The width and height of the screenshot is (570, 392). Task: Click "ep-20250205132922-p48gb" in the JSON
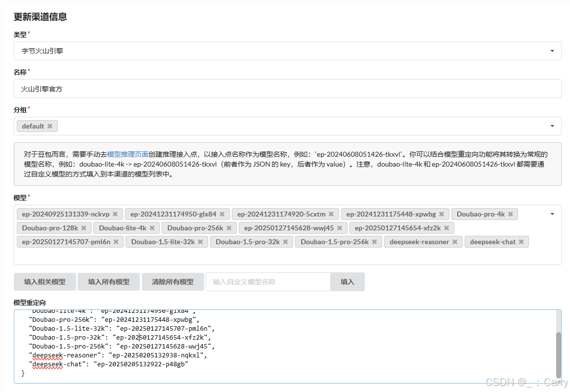[141, 364]
